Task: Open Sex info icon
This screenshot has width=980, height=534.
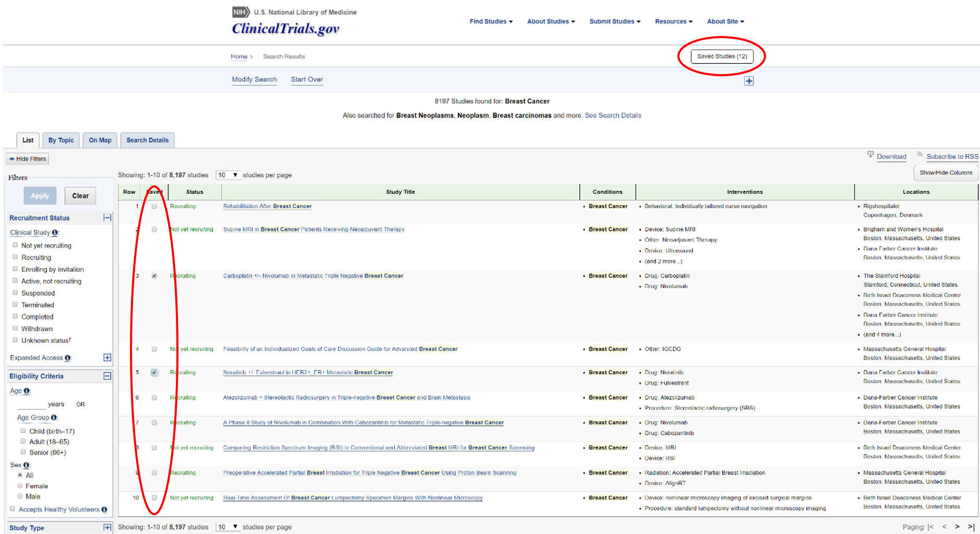Action: [x=26, y=465]
